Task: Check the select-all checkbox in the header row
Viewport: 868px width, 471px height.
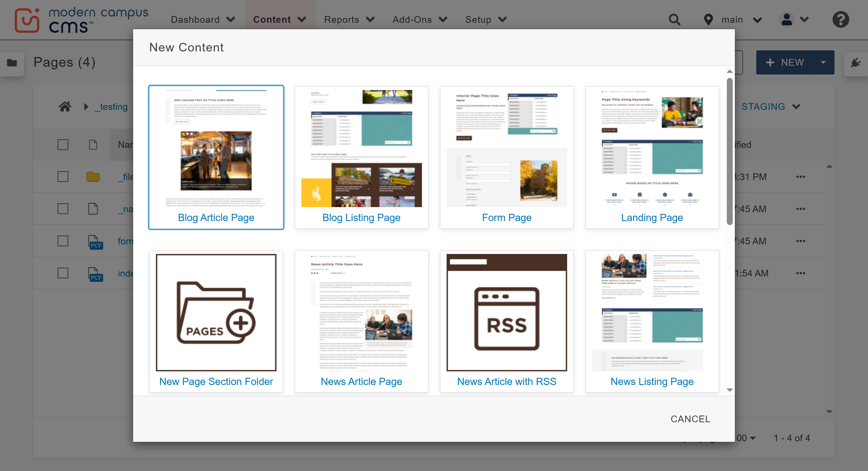Action: pos(63,144)
